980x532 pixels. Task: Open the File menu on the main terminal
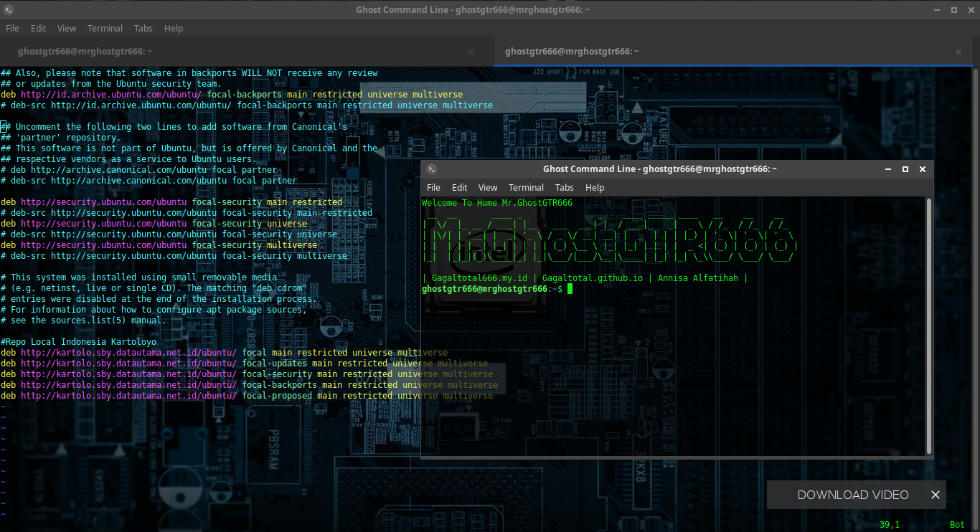[x=11, y=28]
